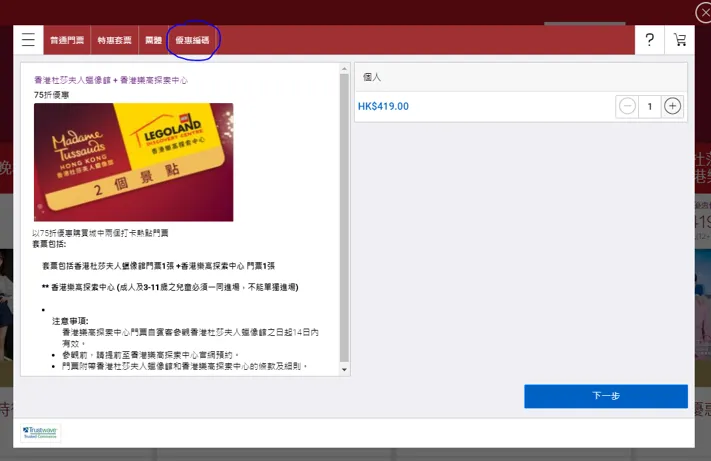Open 香港杜莎夫人蠟像館 + 香港樂高探索中心 title link
The image size is (711, 461).
111,80
